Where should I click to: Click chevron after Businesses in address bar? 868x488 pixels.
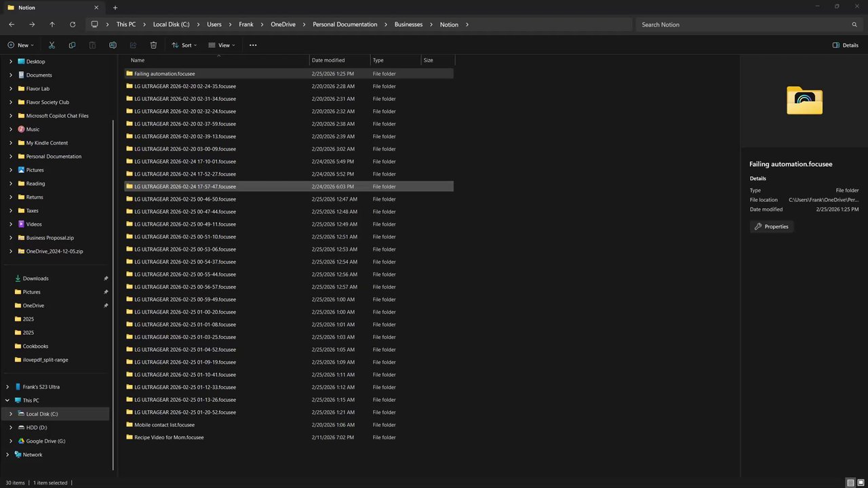[x=431, y=24]
